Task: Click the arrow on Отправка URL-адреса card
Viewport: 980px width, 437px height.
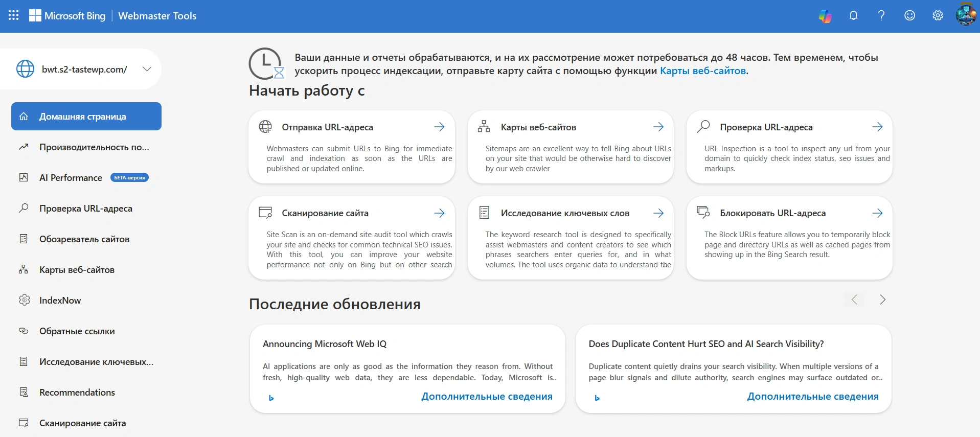Action: 439,127
